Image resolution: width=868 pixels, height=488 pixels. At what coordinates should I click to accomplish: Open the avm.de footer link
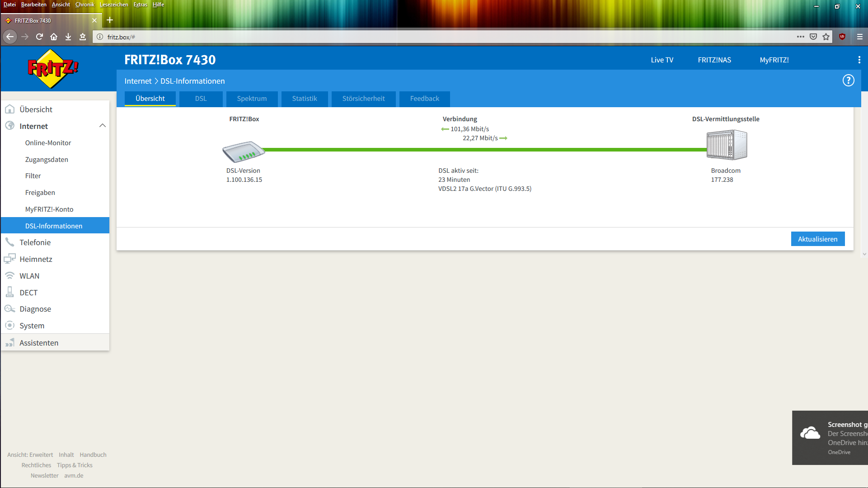[74, 475]
